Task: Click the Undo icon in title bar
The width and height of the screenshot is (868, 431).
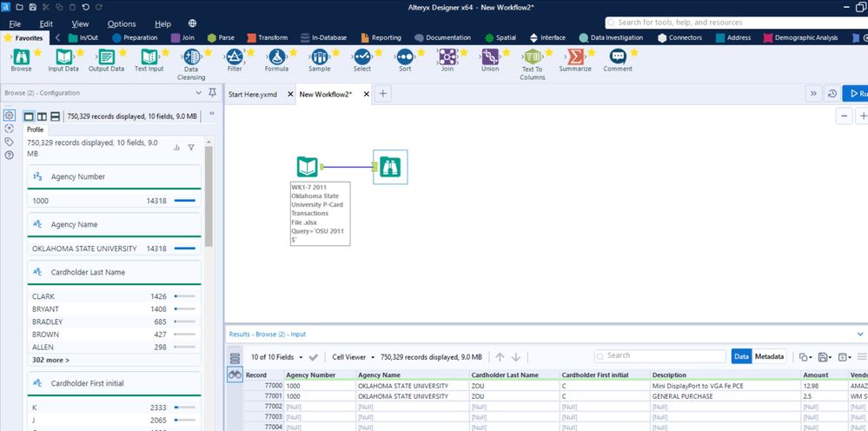Action: click(85, 7)
